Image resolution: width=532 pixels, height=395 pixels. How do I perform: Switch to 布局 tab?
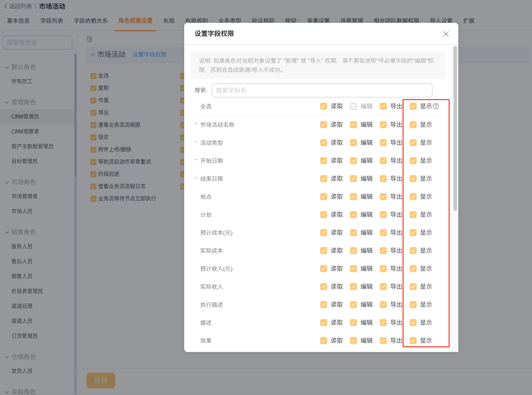(x=169, y=21)
